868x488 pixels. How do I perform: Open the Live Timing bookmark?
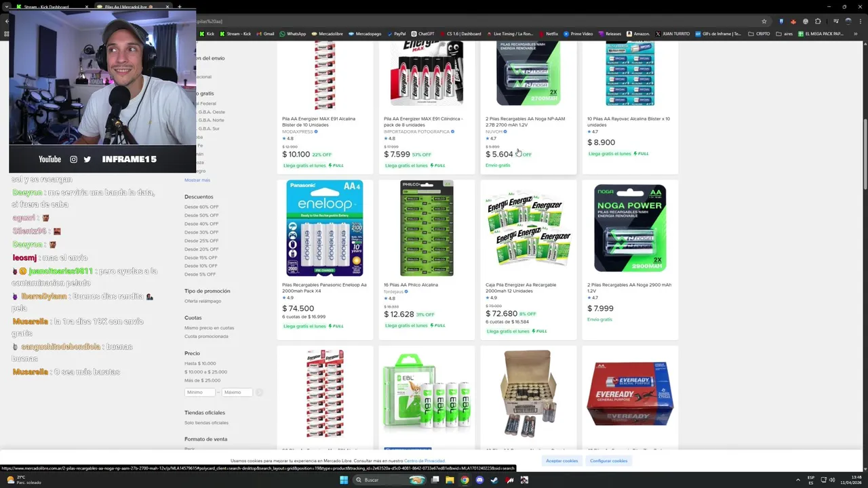[509, 34]
